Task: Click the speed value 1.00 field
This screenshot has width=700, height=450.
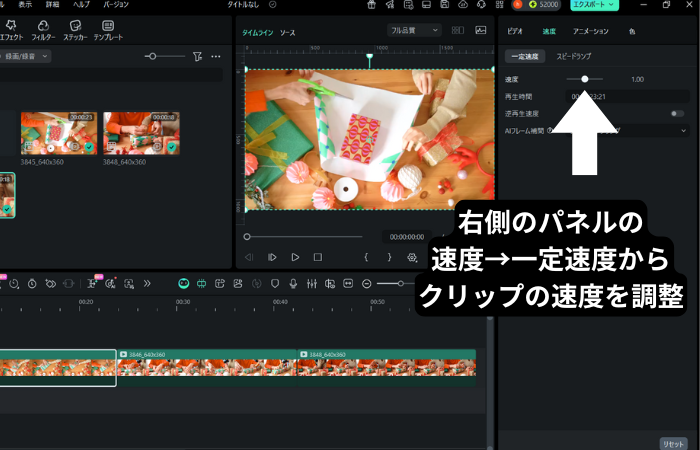Action: 638,79
